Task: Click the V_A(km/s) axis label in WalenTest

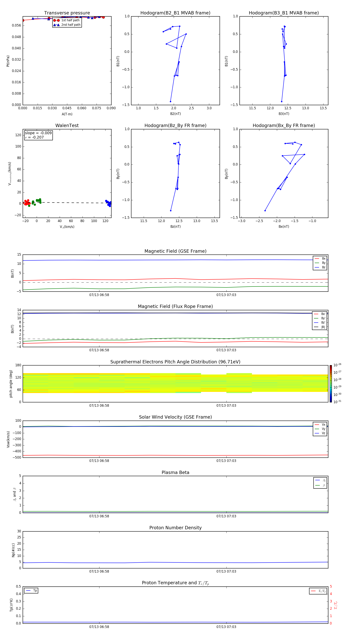Action: click(x=67, y=227)
